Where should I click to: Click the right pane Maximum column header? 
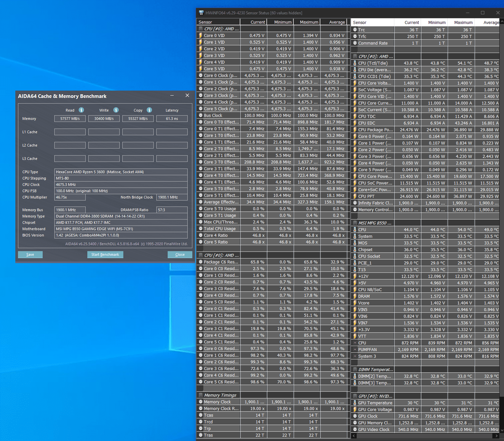(461, 22)
